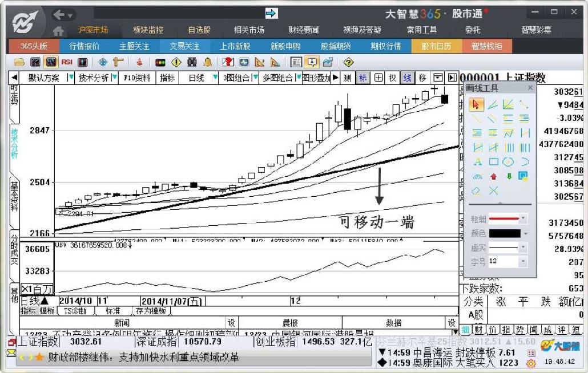The width and height of the screenshot is (588, 373).
Task: Click the 指标 button in chart toolbar
Action: 167,78
